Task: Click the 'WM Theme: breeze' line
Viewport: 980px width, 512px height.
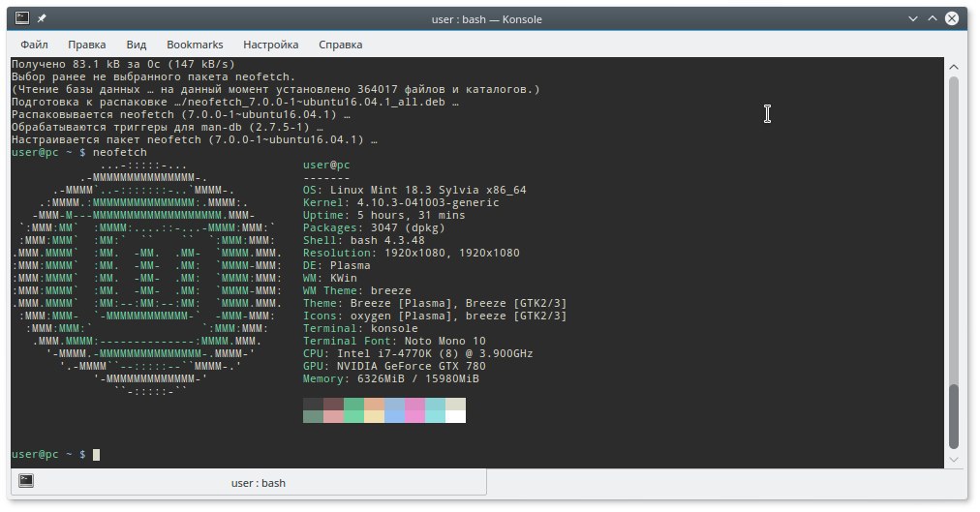Action: pyautogui.click(x=357, y=290)
